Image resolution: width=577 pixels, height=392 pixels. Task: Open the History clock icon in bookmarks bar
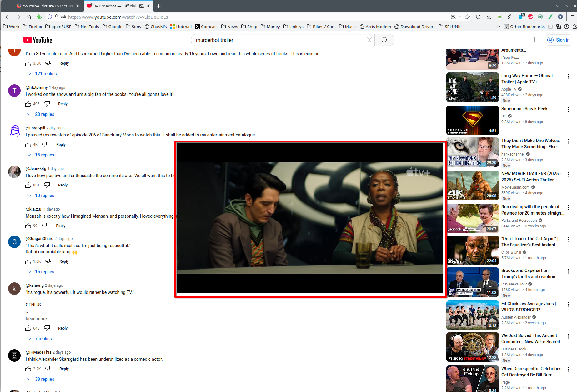pyautogui.click(x=566, y=27)
